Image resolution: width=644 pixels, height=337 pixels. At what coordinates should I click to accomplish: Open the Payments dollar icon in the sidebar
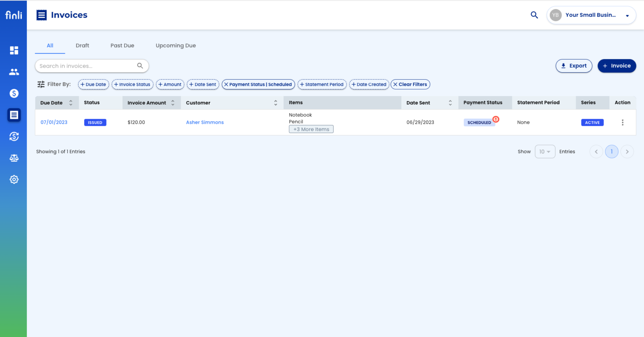pos(14,93)
